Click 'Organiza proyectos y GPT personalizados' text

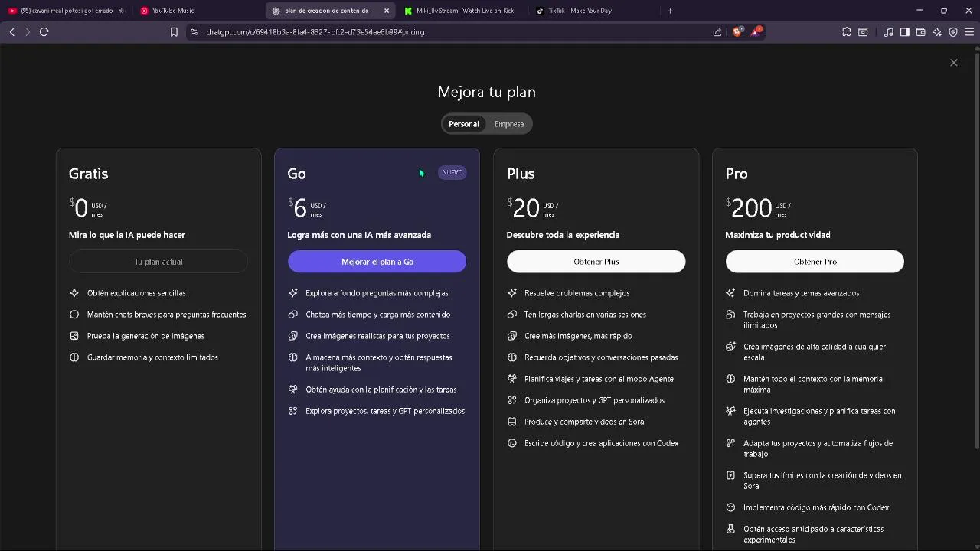coord(594,400)
